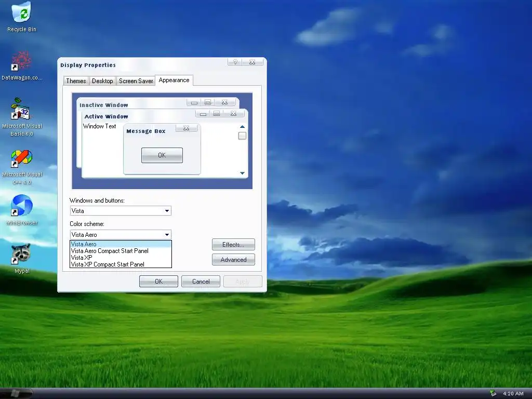The height and width of the screenshot is (399, 532).
Task: Switch to the Desktop tab
Action: (x=102, y=81)
